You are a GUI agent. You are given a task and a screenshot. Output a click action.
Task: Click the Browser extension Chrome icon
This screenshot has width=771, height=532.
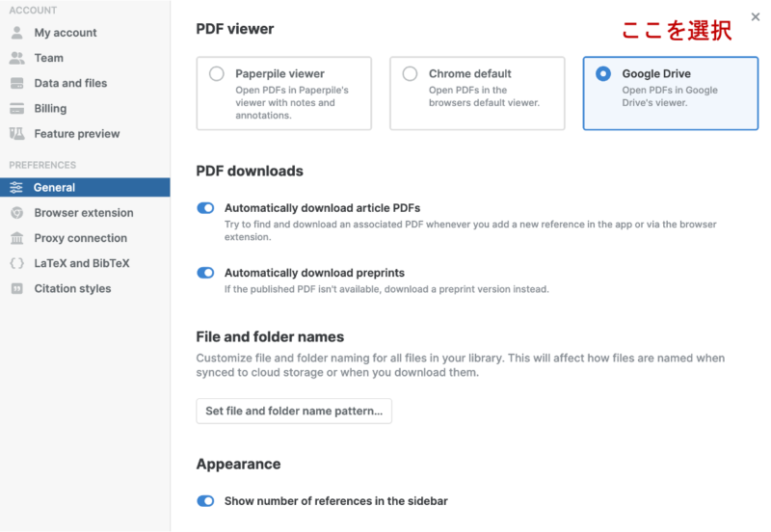[16, 213]
